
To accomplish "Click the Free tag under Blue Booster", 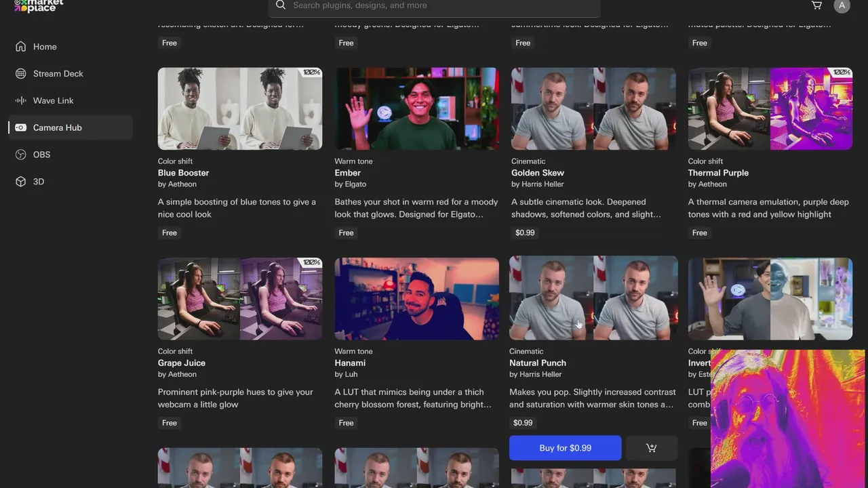I will click(170, 233).
